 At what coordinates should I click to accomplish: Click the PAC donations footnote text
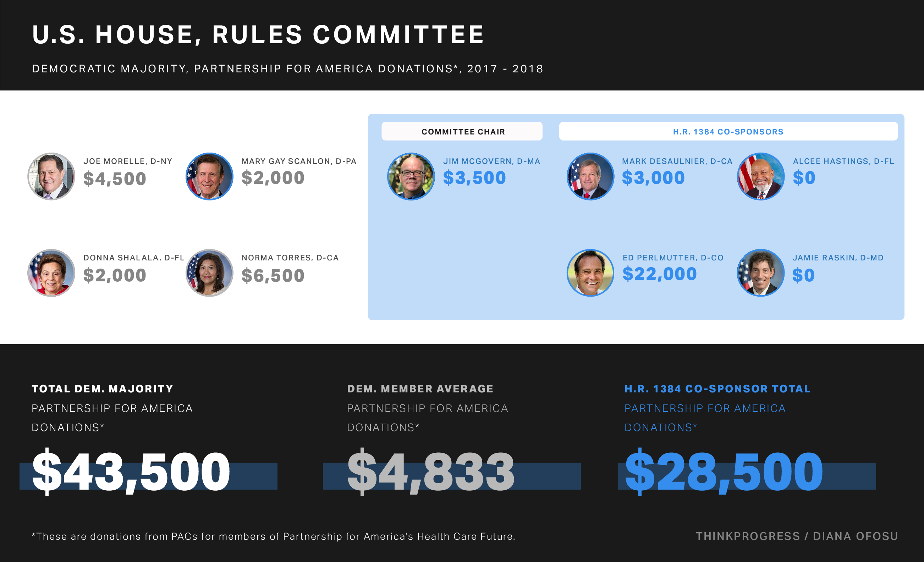pos(273,536)
